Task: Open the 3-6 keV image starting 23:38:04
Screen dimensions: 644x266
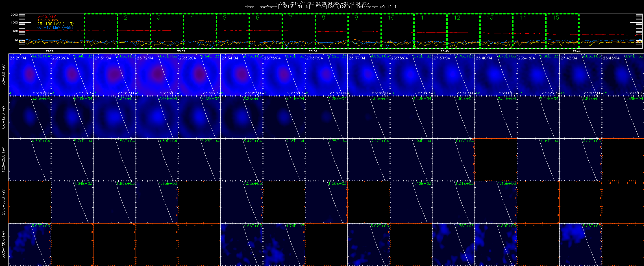Action: tap(411, 75)
